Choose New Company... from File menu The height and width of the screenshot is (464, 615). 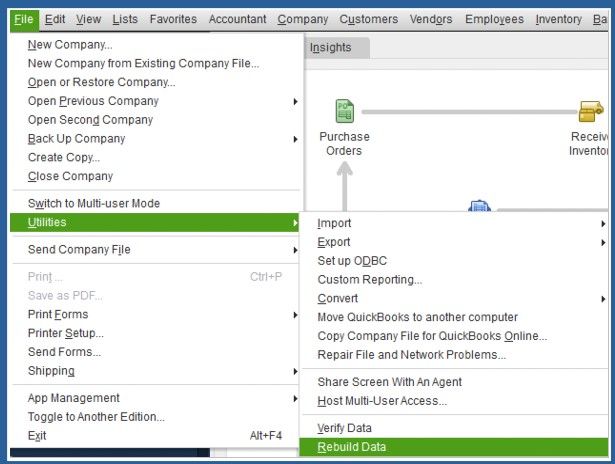point(155,45)
